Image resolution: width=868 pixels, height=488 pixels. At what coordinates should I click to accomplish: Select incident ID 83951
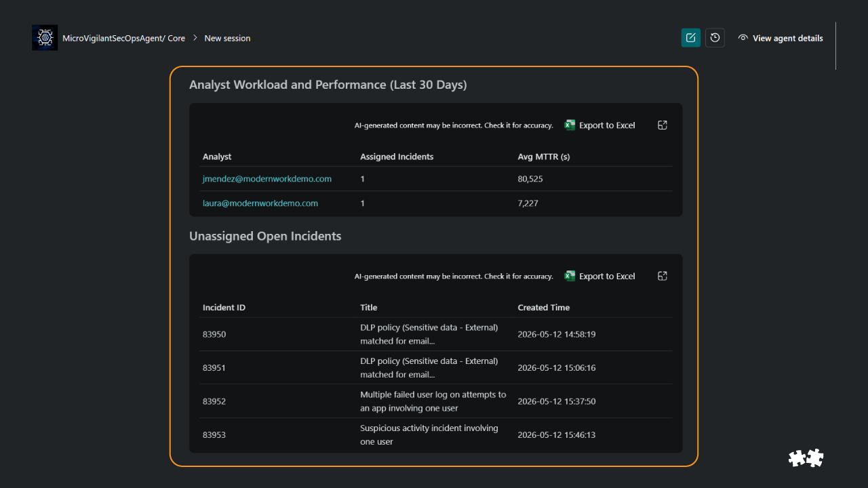[x=214, y=368]
